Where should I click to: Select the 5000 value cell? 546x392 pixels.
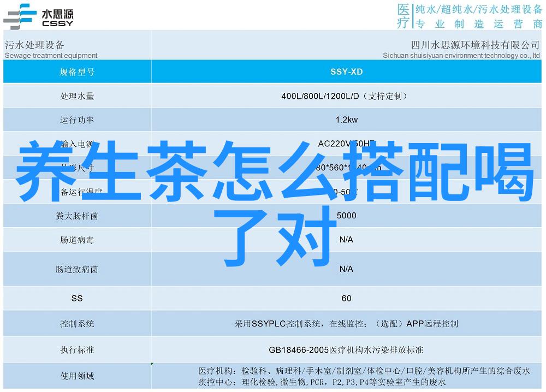[x=346, y=216]
